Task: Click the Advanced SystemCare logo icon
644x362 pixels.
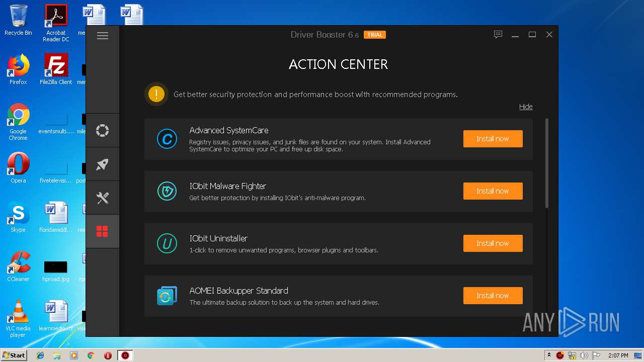Action: point(167,139)
